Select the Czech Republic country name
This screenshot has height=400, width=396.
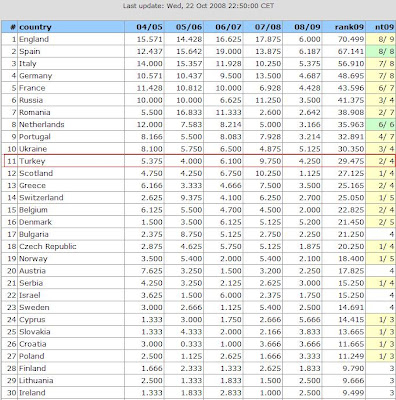click(48, 247)
